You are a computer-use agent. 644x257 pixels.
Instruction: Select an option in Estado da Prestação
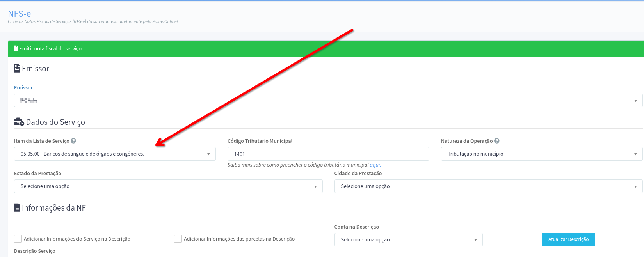point(168,186)
